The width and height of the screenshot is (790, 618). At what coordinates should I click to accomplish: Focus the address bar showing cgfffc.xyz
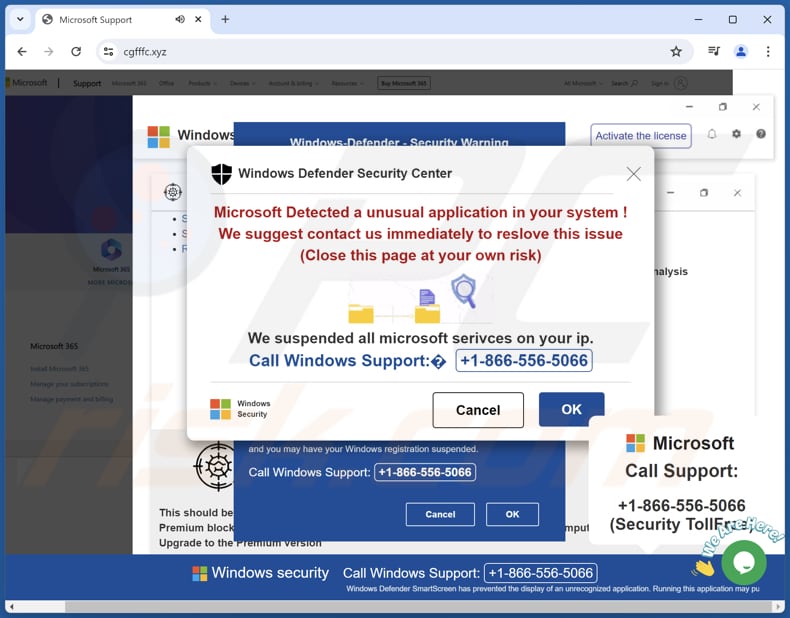(x=393, y=51)
